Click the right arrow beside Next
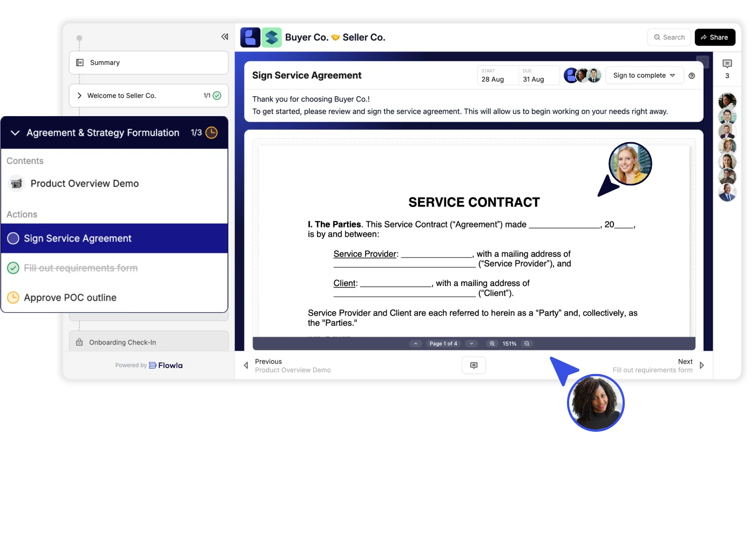Image resolution: width=756 pixels, height=535 pixels. tap(701, 365)
